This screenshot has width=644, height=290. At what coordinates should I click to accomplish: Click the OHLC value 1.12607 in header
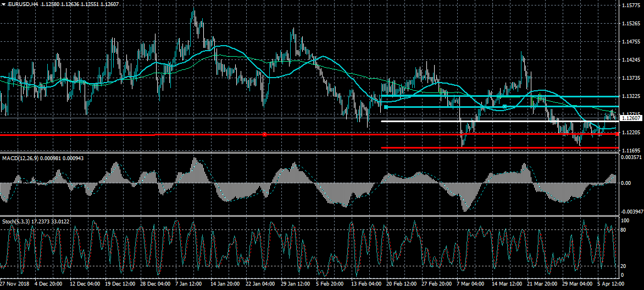109,4
